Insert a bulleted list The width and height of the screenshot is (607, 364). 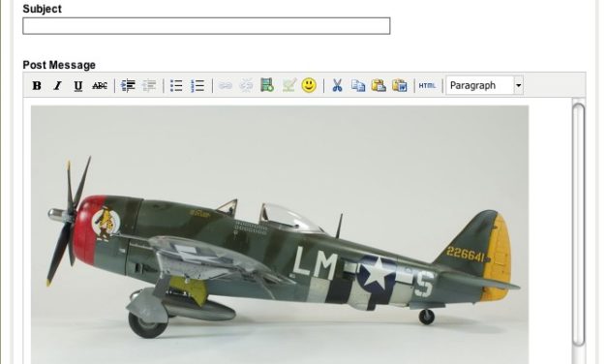[176, 85]
